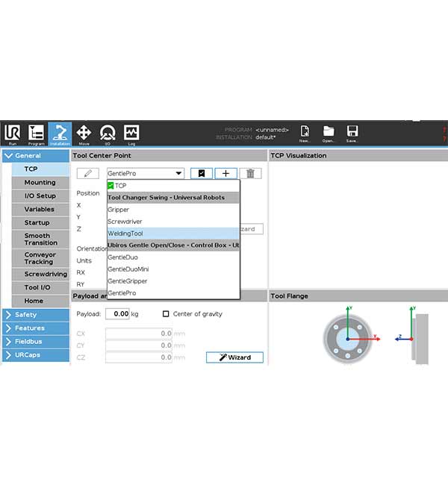448x485 pixels.
Task: Enable Center of gravity checkbox
Action: tap(166, 314)
